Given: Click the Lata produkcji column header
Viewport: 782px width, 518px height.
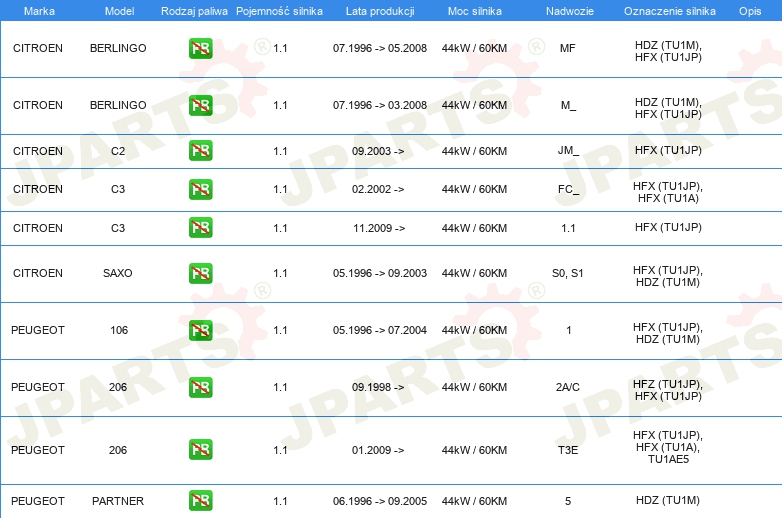Looking at the screenshot, I should coord(380,11).
